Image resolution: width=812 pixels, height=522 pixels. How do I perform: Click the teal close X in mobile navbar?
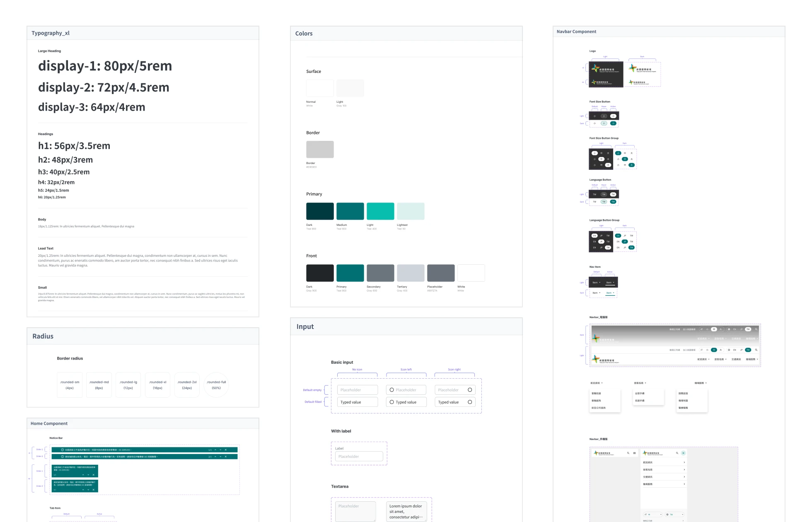[684, 453]
